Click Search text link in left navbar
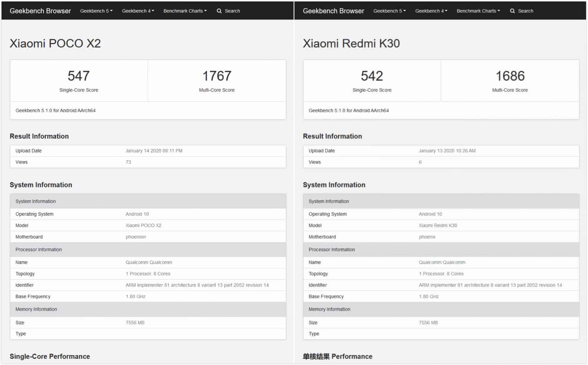Image resolution: width=588 pixels, height=365 pixels. point(232,11)
